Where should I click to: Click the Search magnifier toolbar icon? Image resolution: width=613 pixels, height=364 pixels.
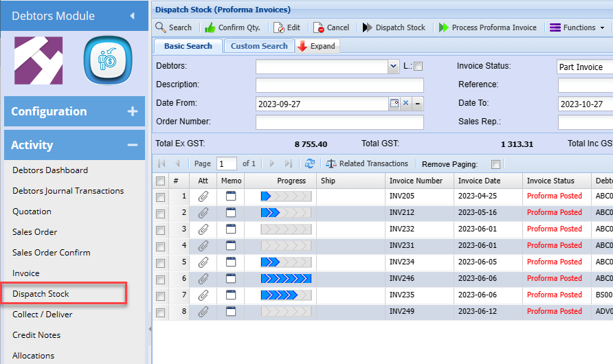coord(161,27)
